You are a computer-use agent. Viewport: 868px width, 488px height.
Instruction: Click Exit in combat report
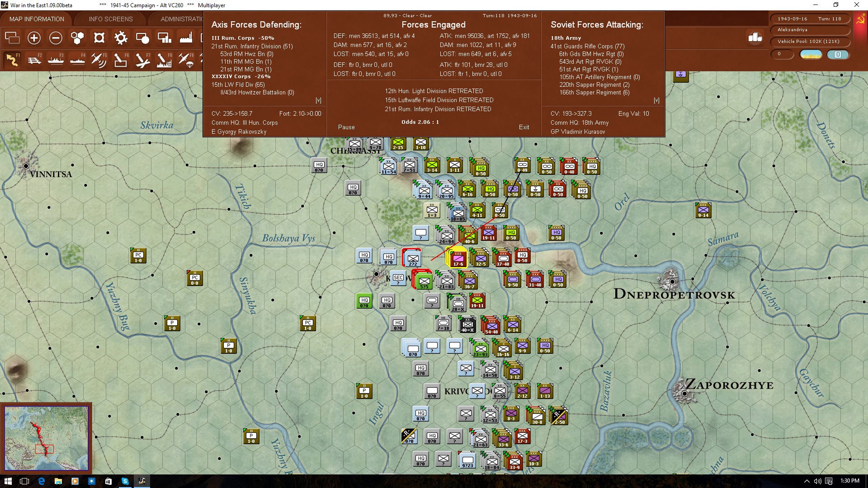[524, 127]
